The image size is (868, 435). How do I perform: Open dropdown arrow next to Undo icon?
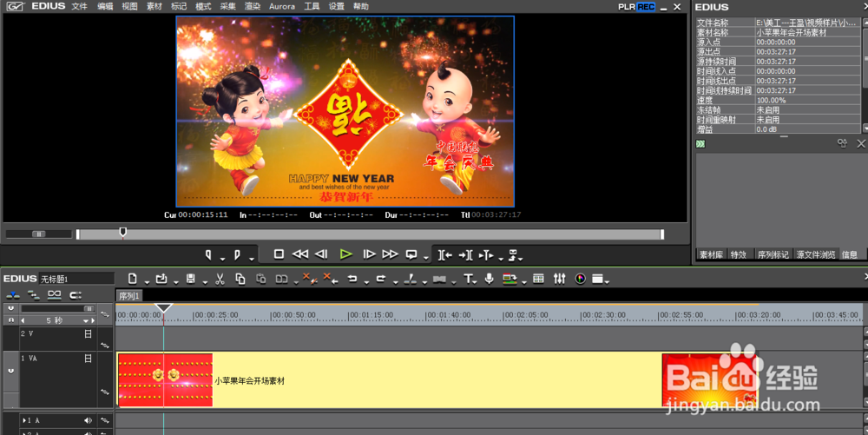[366, 282]
